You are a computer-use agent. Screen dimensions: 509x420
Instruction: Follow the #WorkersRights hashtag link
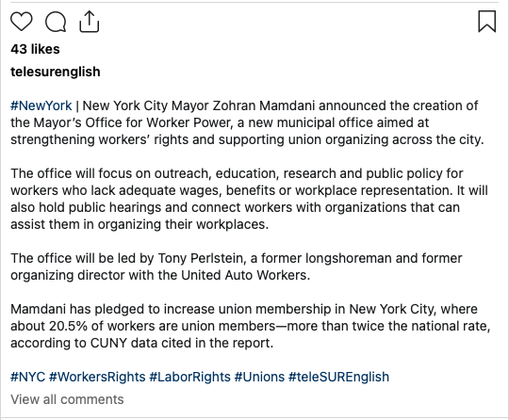97,377
